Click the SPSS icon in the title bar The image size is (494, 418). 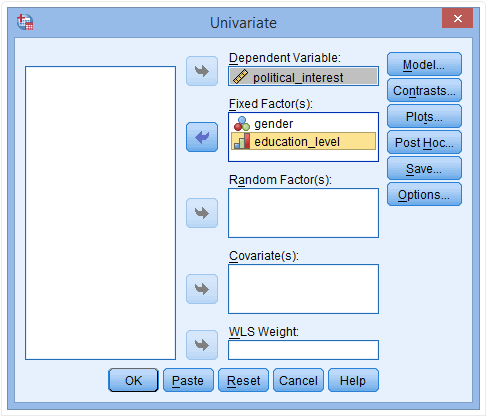(x=25, y=22)
